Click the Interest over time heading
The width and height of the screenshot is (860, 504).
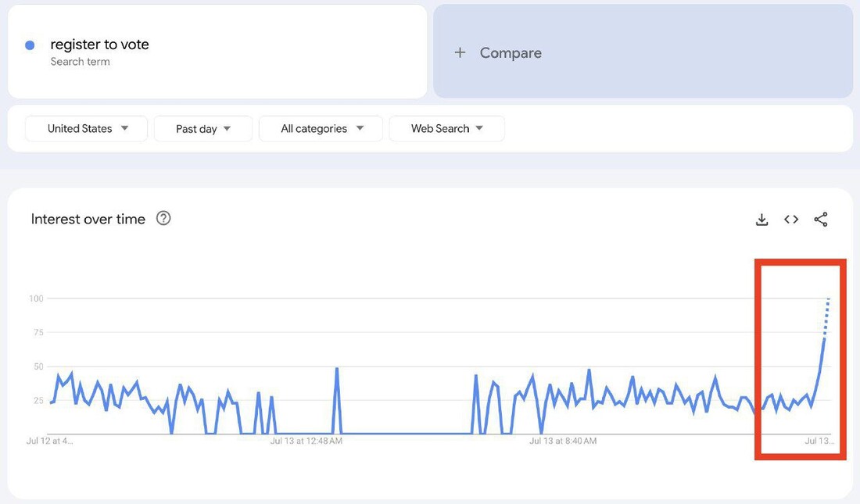tap(88, 220)
